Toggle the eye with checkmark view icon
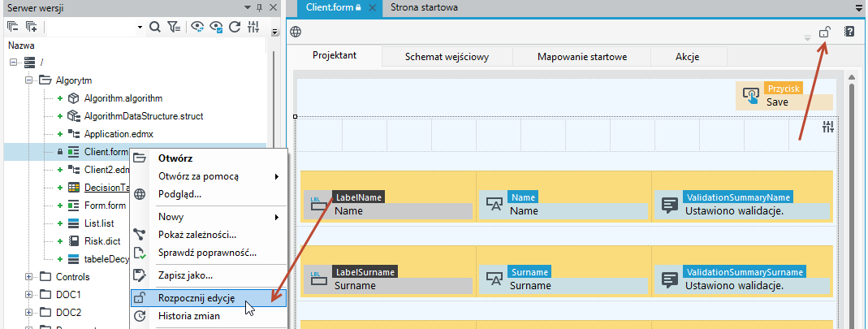This screenshot has height=329, width=868. [x=217, y=26]
